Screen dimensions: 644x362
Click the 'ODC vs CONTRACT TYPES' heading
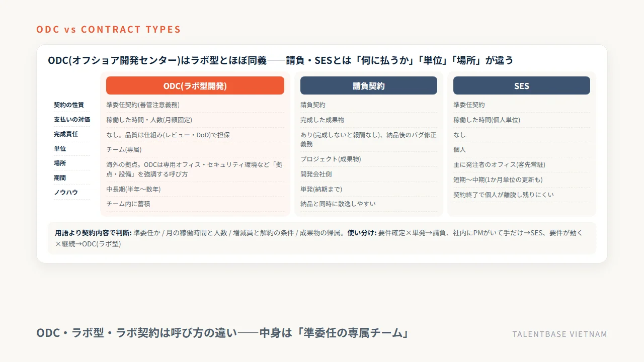tap(108, 29)
